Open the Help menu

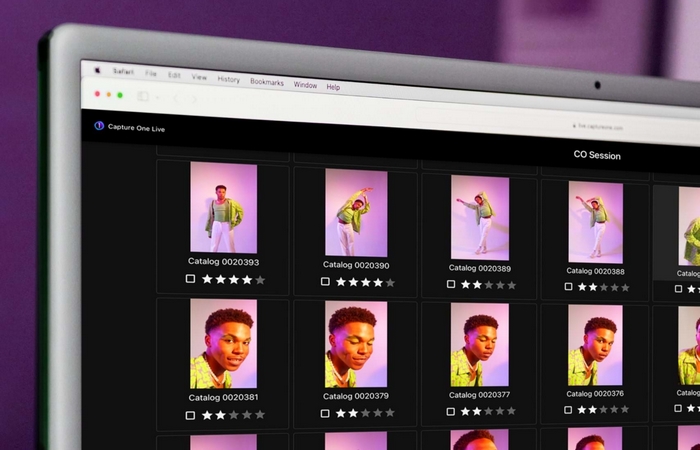333,87
